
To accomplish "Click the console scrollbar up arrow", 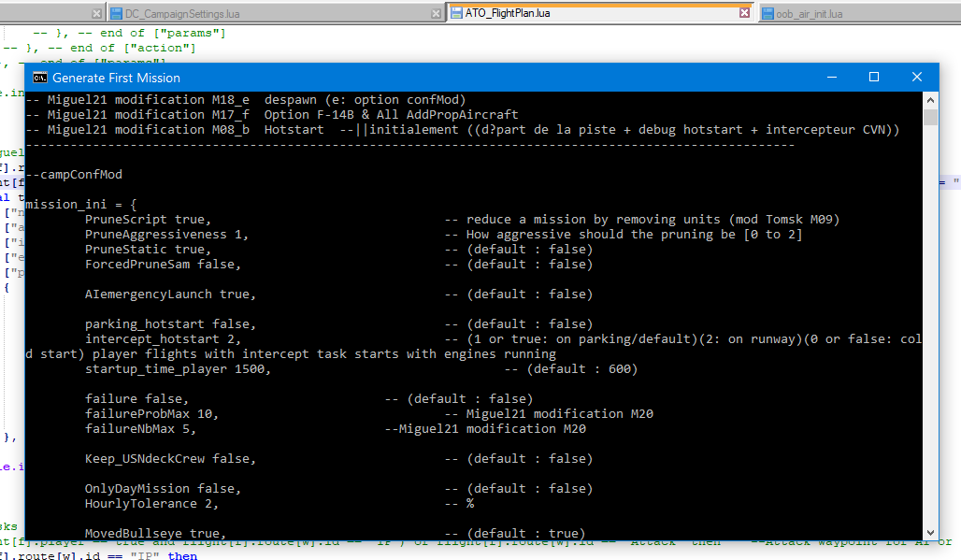I will point(930,100).
